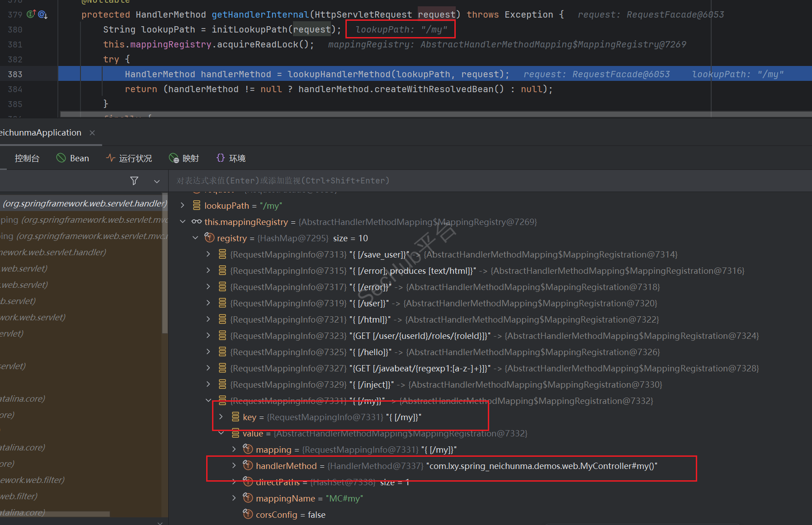Click the overridden-method gutter icon on line 379
The height and width of the screenshot is (525, 812).
pos(42,14)
